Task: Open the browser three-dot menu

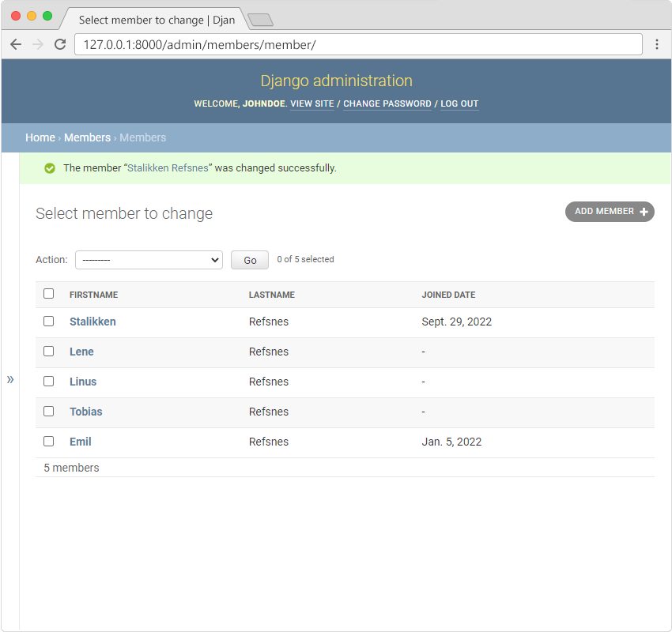Action: (656, 44)
